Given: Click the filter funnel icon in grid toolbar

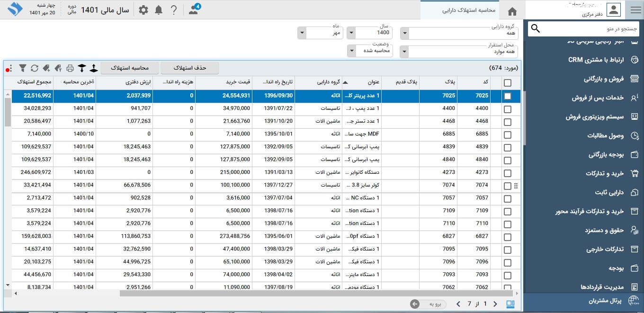Looking at the screenshot, I should [22, 68].
